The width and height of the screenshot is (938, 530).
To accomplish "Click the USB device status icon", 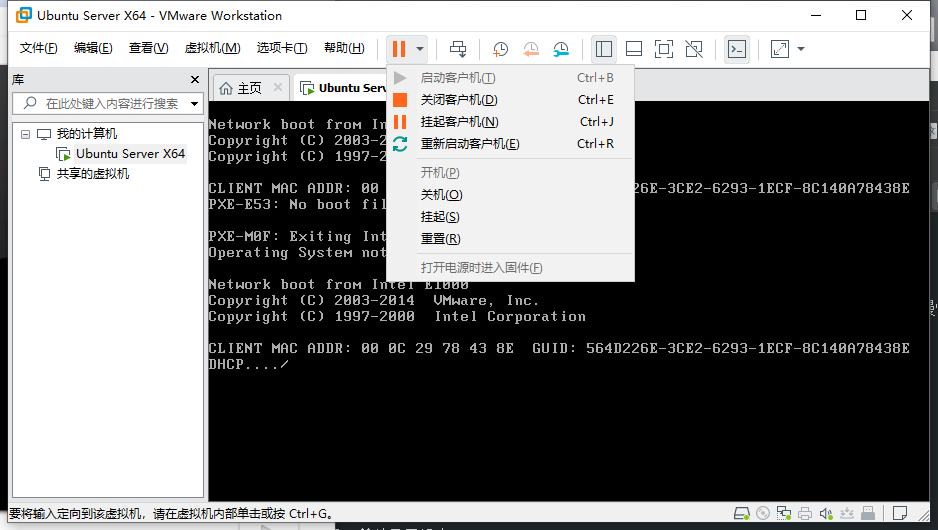I will (868, 513).
